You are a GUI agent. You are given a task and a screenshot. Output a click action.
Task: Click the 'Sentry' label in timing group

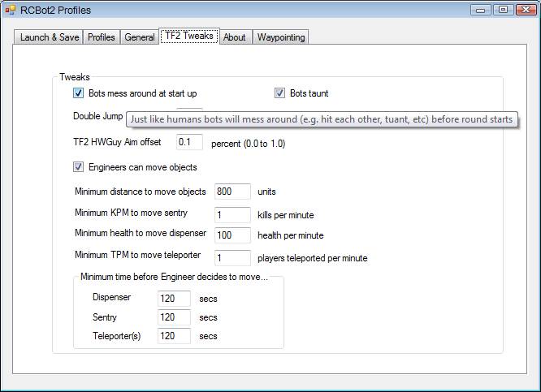tap(105, 317)
